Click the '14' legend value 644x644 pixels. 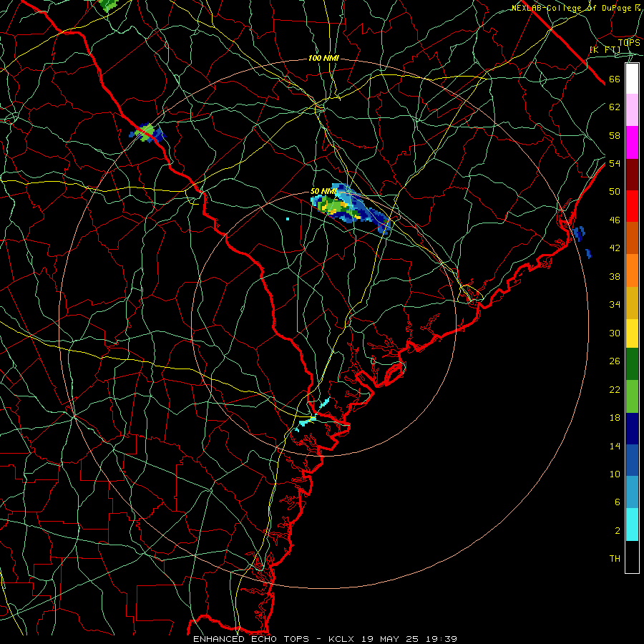pos(615,446)
